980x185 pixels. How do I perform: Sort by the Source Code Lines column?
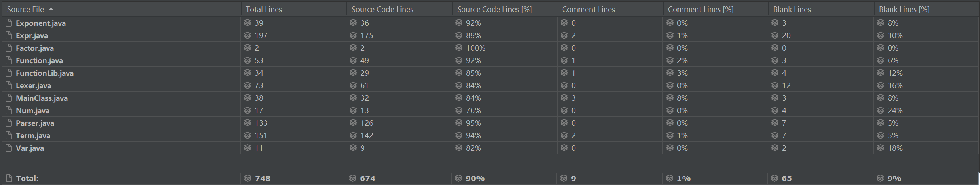(x=382, y=9)
